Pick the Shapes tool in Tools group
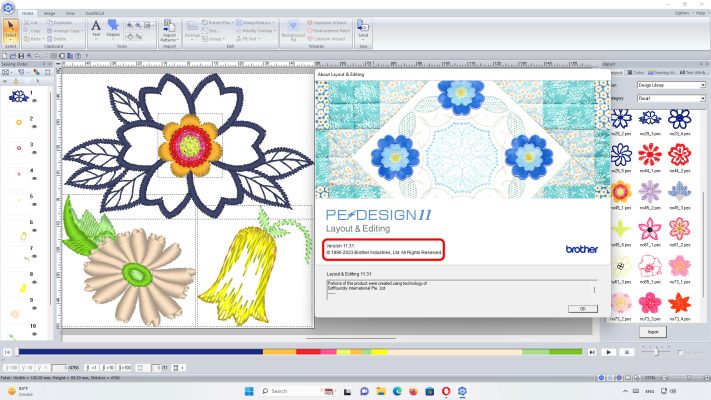The width and height of the screenshot is (711, 400). [113, 29]
